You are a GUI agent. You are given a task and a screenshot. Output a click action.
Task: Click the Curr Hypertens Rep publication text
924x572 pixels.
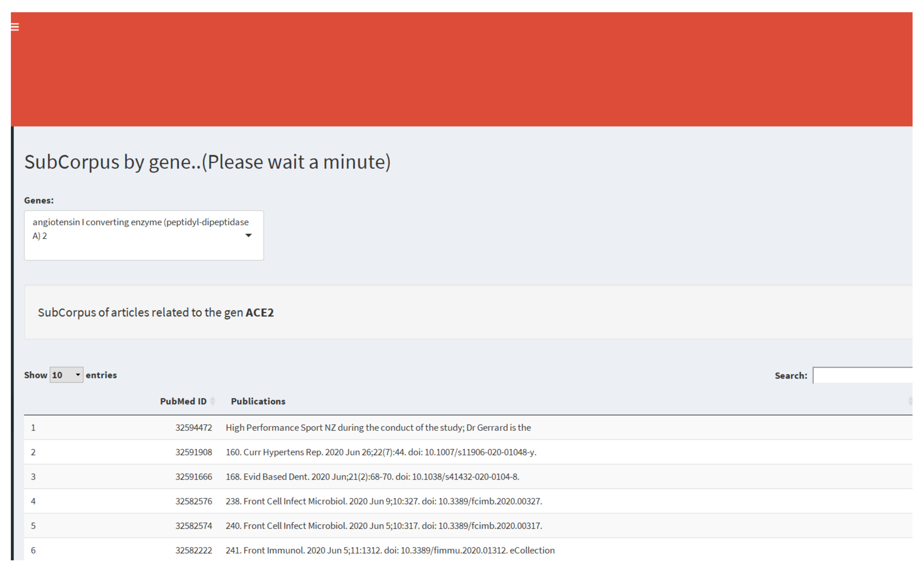(x=380, y=452)
